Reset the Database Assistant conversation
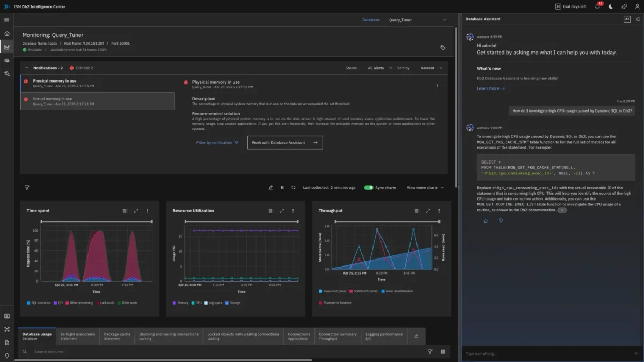The width and height of the screenshot is (644, 362). coord(638,19)
